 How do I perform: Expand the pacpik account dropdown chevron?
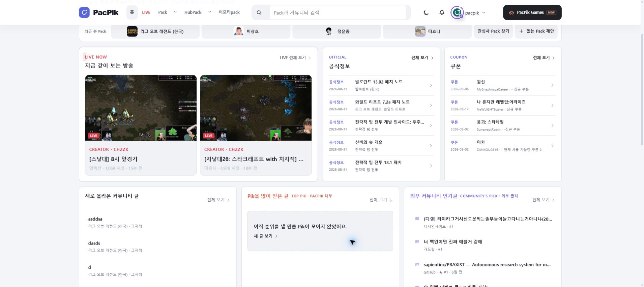click(484, 12)
